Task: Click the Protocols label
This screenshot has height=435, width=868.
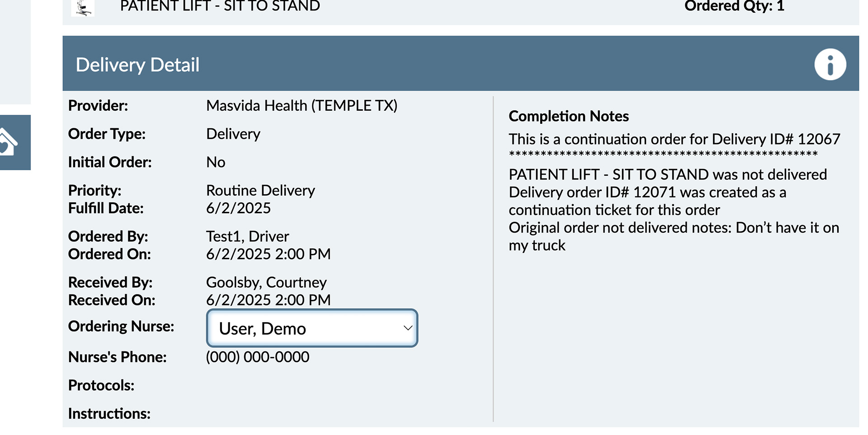Action: click(x=101, y=385)
